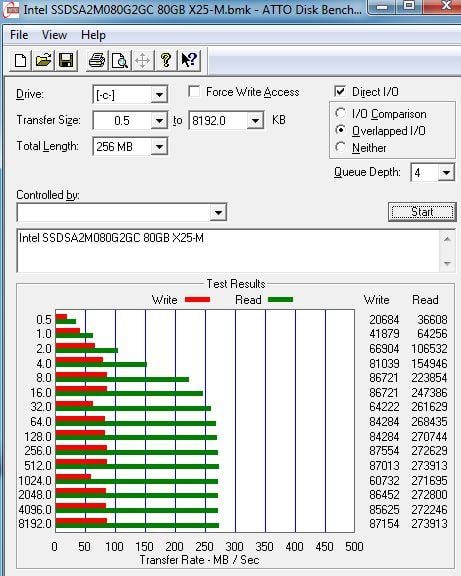461x576 pixels.
Task: Print results using the printer icon
Action: [97, 60]
